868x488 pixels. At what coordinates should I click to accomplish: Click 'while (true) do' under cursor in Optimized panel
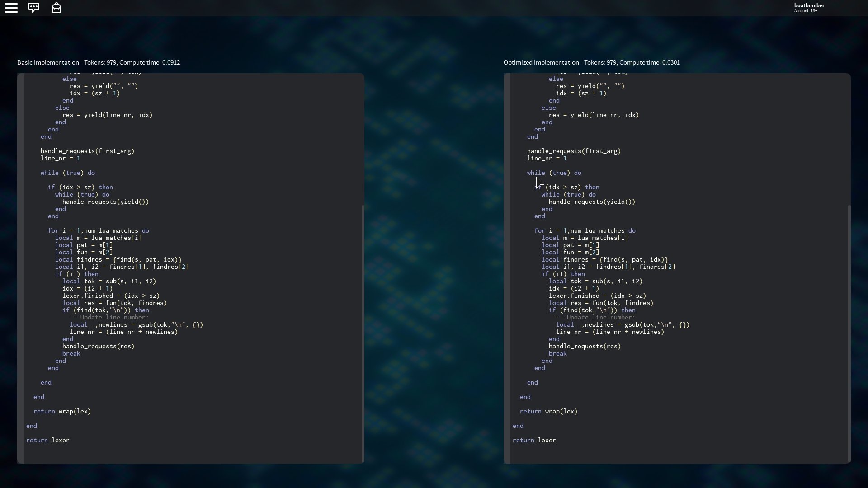tap(554, 173)
